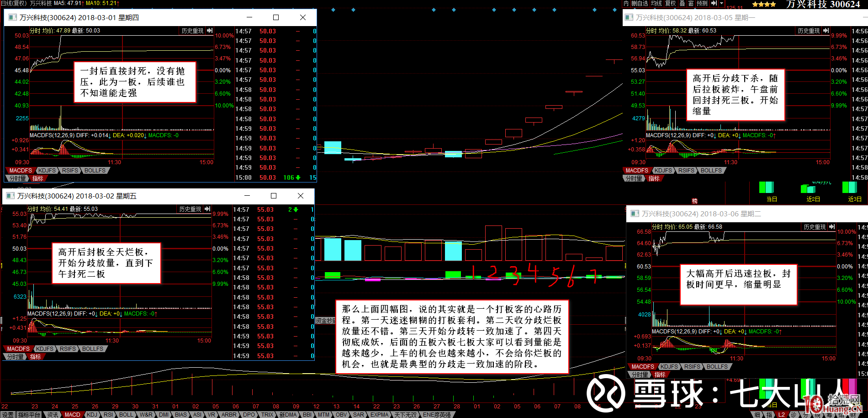This screenshot has height=418, width=868.
Task: Click the 窗 window button in toolbar
Action: 691,3
